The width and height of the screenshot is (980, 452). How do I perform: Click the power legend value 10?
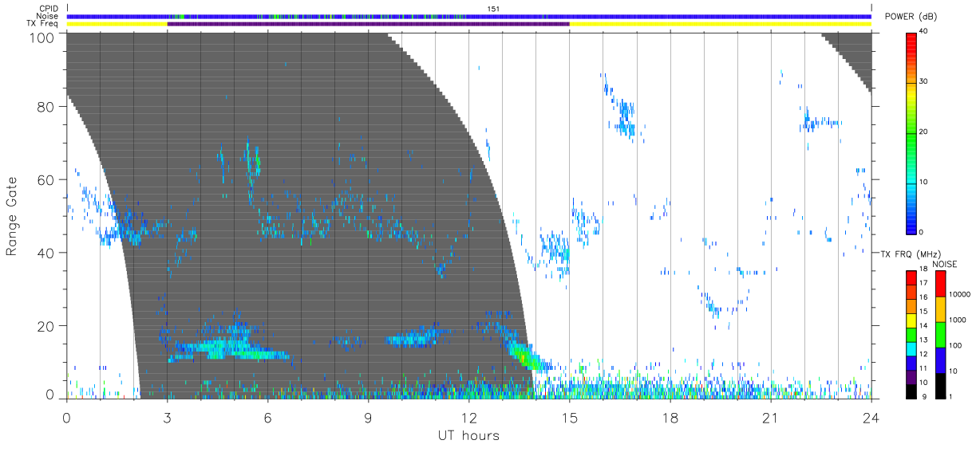[x=925, y=182]
